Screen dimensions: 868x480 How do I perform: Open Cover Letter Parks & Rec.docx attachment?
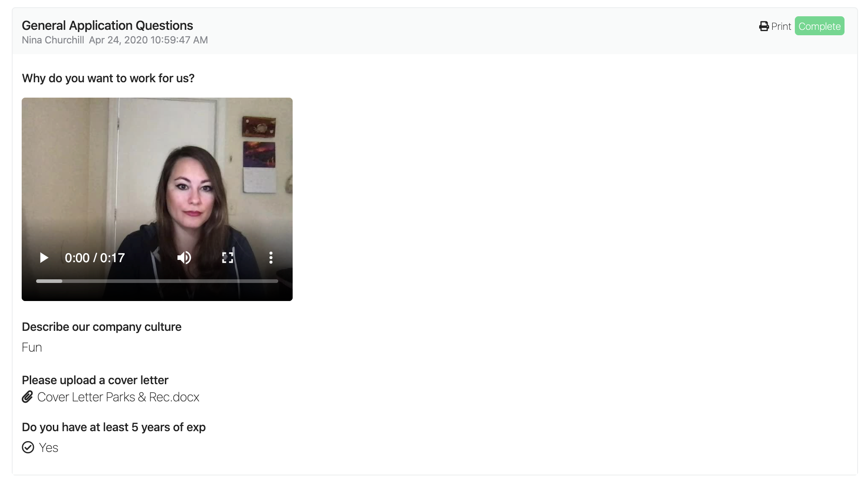click(118, 397)
